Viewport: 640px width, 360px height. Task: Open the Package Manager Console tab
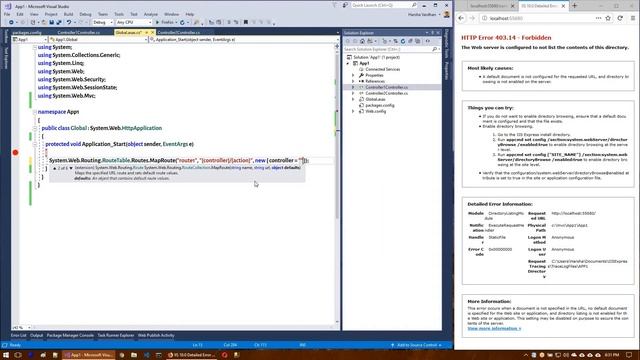point(70,336)
